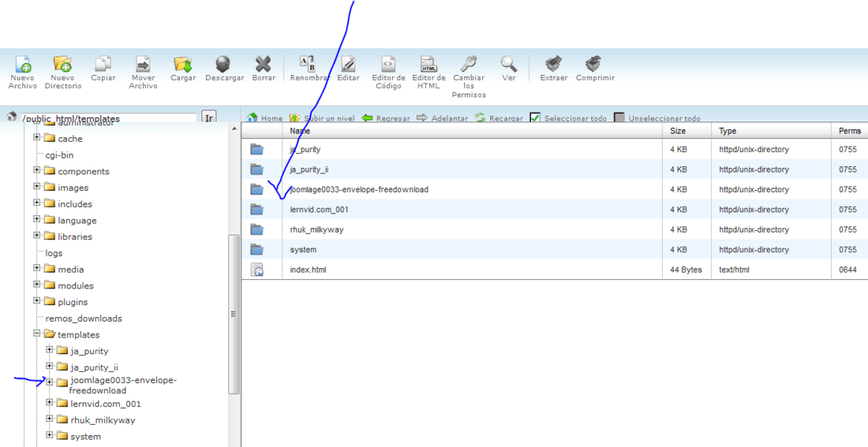The width and height of the screenshot is (868, 447).
Task: Click the home icon beside path field
Action: click(11, 117)
